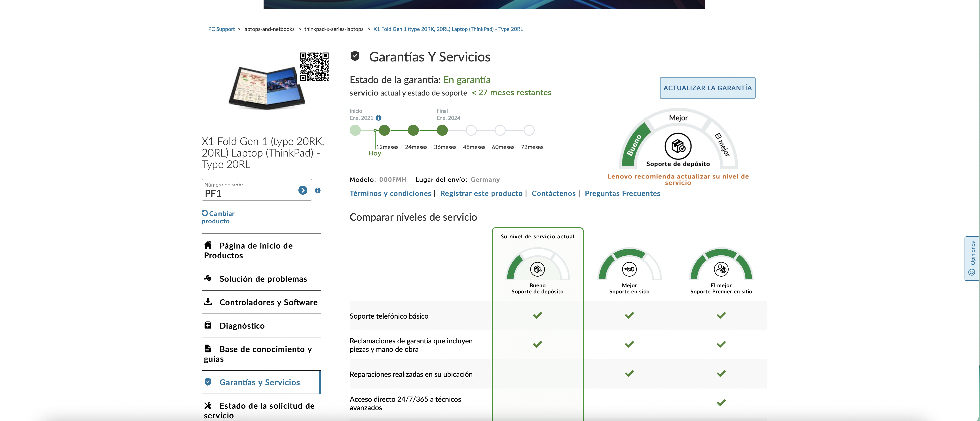Click the warranty shield icon beside Garantías Y Servicios
Image resolution: width=980 pixels, height=421 pixels.
(355, 56)
